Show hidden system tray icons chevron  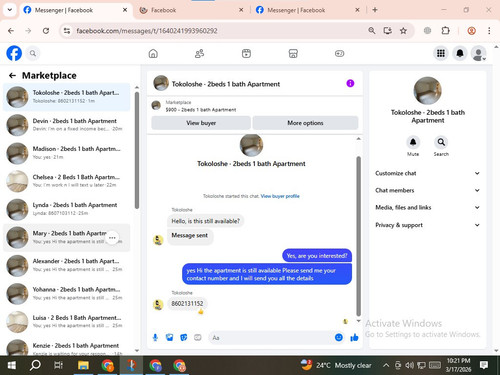[386, 365]
